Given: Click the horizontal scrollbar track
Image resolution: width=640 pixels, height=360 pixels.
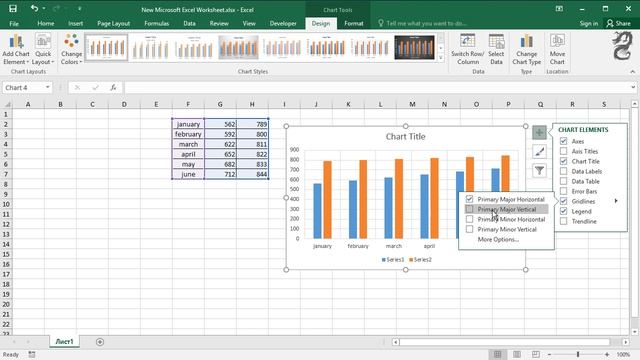Looking at the screenshot, I should tap(504, 342).
